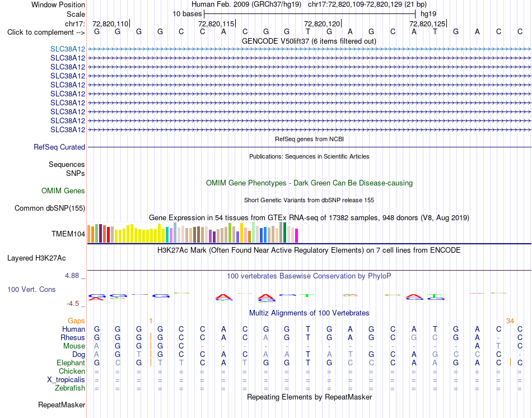This screenshot has width=532, height=418.
Task: Select the Human species row label
Action: coord(73,329)
